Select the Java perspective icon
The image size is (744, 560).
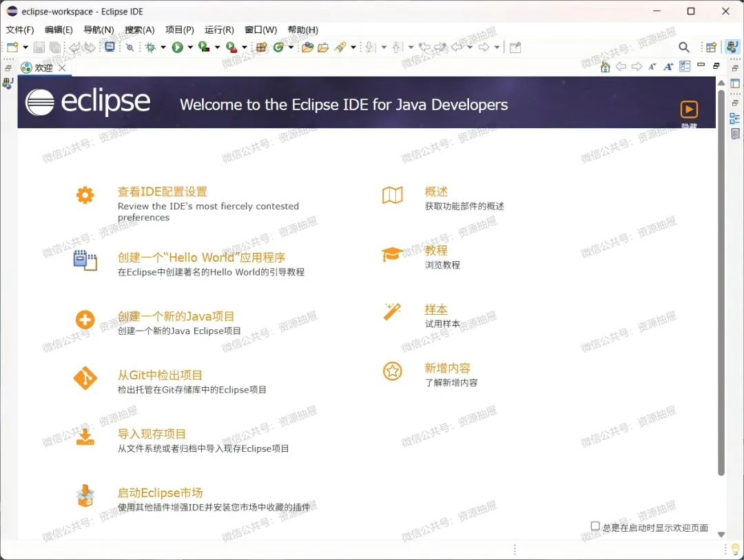pos(732,47)
